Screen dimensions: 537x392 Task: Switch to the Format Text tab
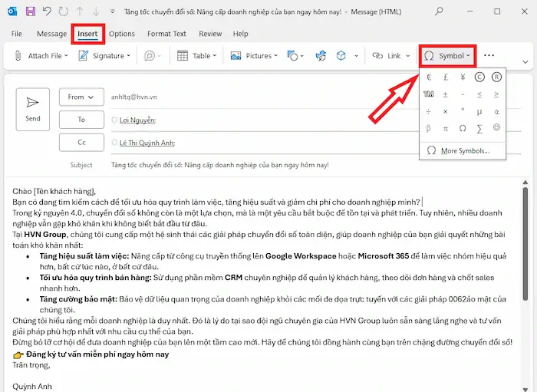(166, 34)
